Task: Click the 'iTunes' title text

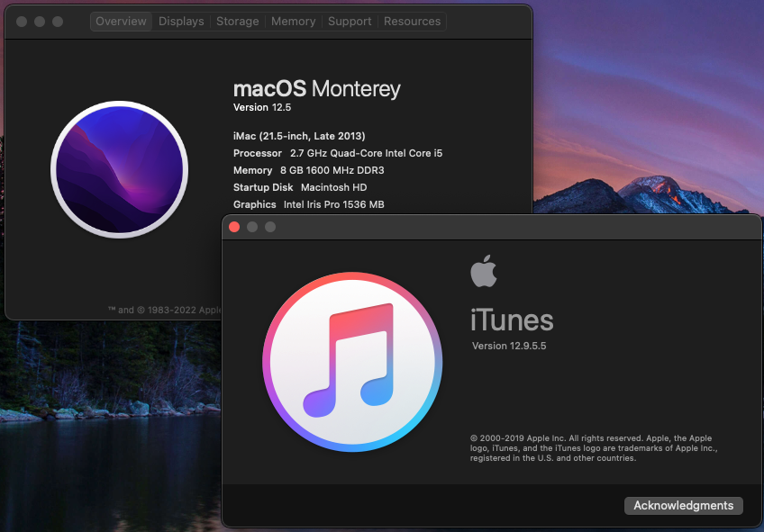Action: [512, 320]
